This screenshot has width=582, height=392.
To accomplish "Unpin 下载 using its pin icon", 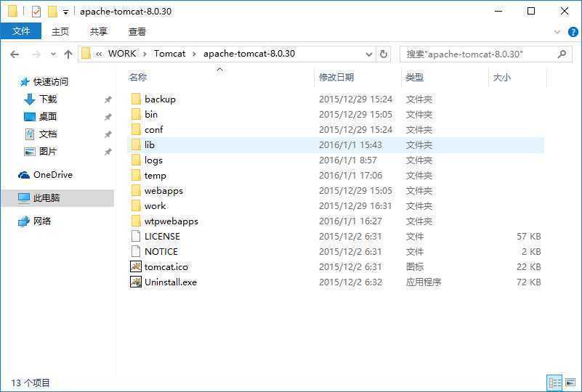I will pos(108,99).
